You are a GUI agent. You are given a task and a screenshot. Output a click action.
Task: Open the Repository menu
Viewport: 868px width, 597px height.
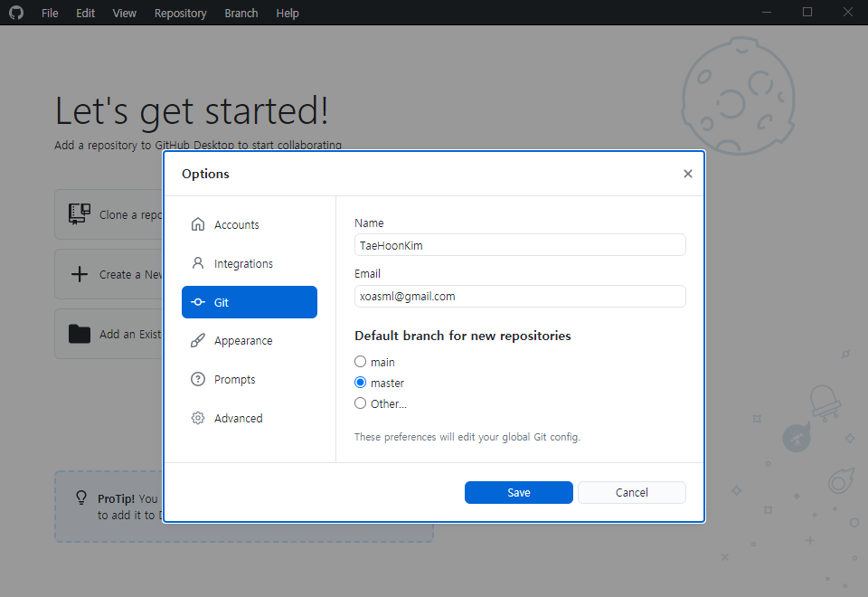tap(181, 13)
